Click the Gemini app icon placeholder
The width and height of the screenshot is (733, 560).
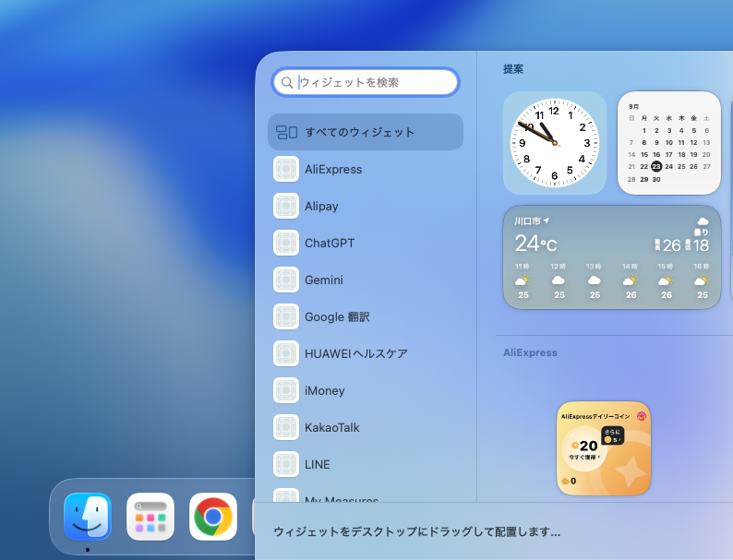click(x=286, y=280)
